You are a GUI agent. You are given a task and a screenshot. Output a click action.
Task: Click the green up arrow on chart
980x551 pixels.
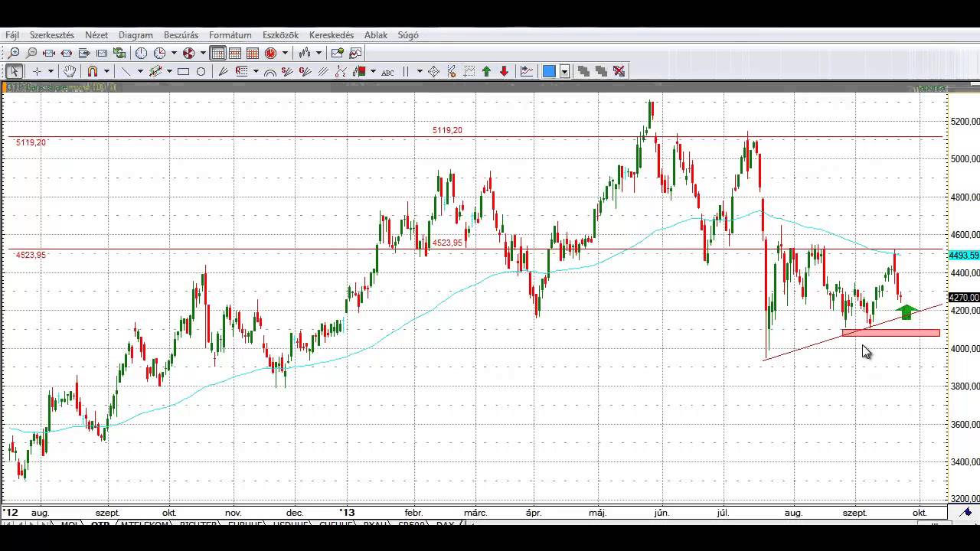[906, 311]
